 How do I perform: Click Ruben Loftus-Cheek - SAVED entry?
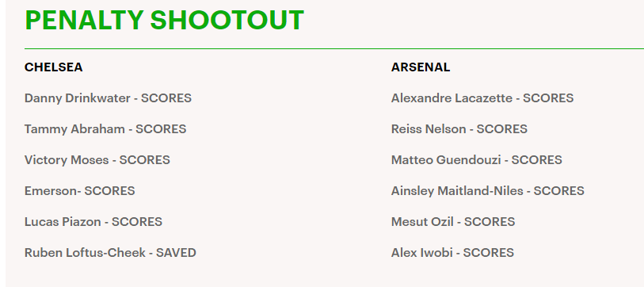tap(110, 252)
